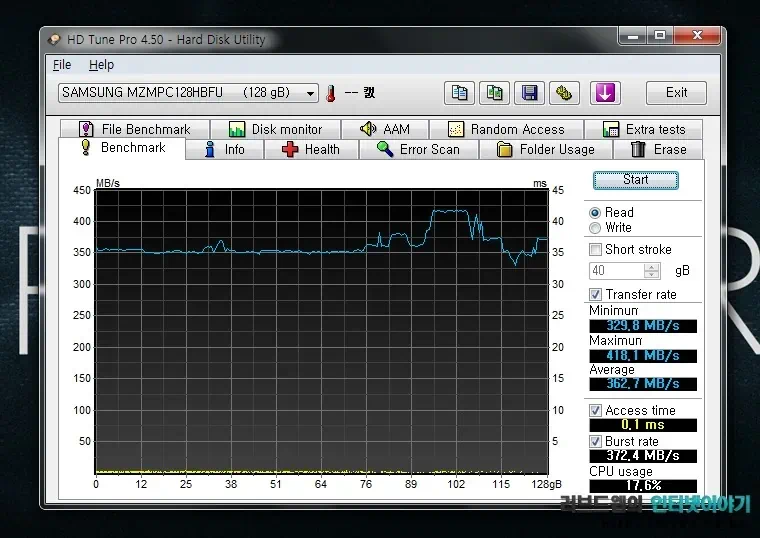Click the Error Scan magnifier icon
Viewport: 760px width, 538px height.
tap(385, 149)
